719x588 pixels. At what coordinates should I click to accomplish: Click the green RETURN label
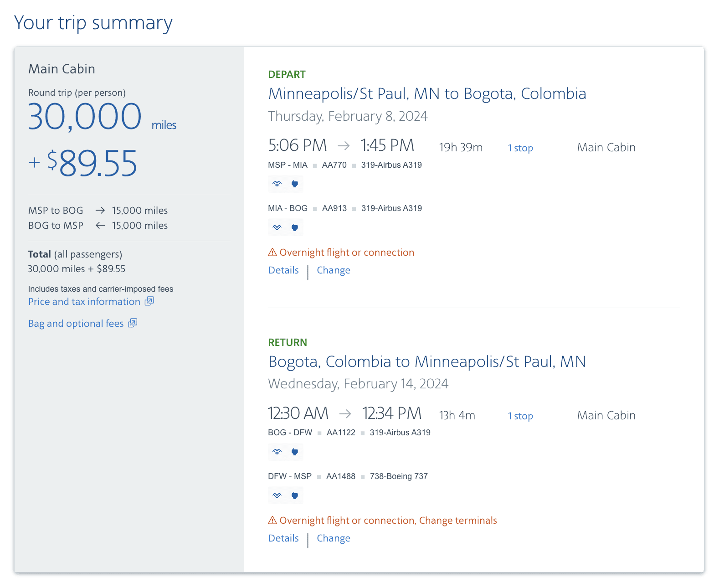288,343
